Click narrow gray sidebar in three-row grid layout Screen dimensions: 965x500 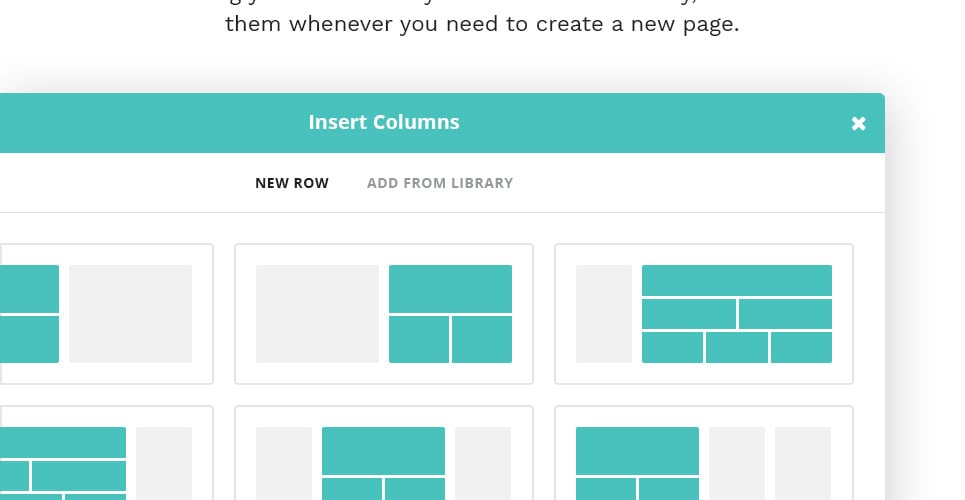604,314
